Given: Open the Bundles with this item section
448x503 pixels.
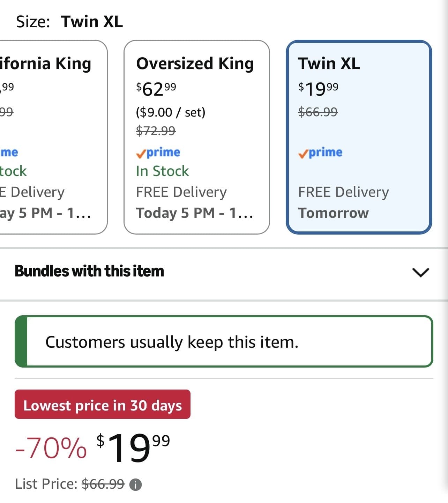Looking at the screenshot, I should (224, 272).
